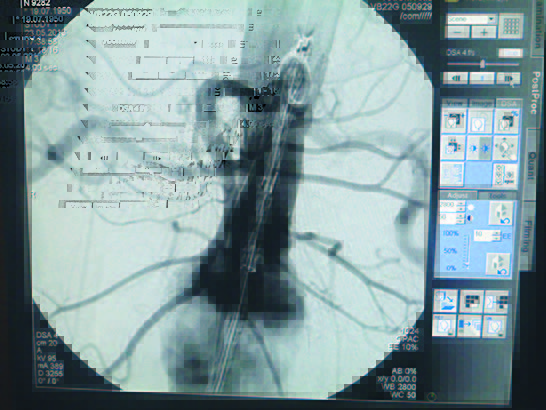
Task: Step to the next frame
Action: pos(509,78)
